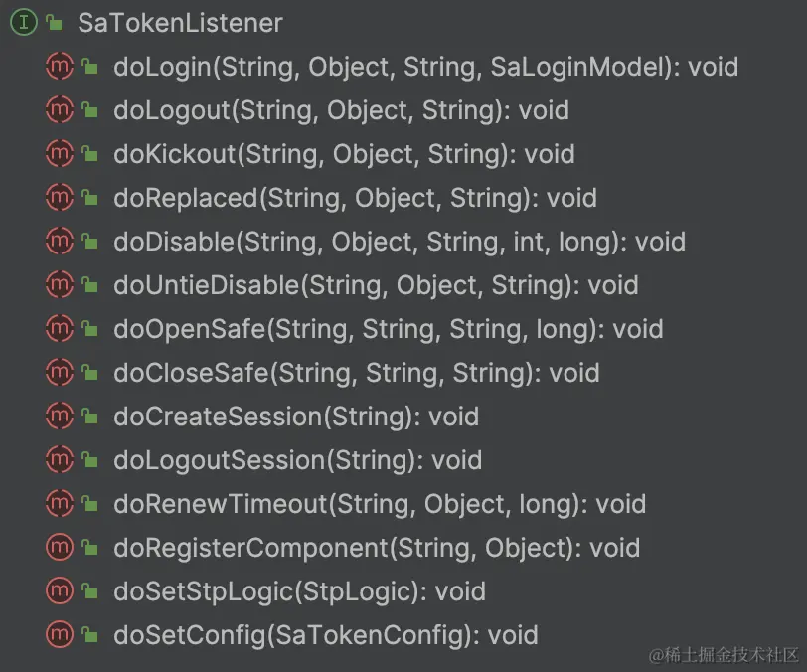Click the method icon beside doCreateSession
Screen dimensions: 807x672
pyautogui.click(x=60, y=417)
